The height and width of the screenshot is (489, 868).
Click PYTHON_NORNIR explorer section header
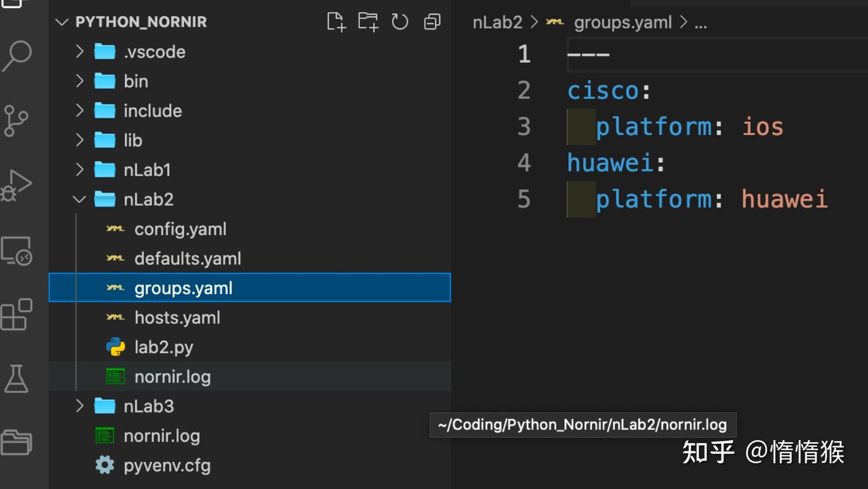pyautogui.click(x=140, y=22)
